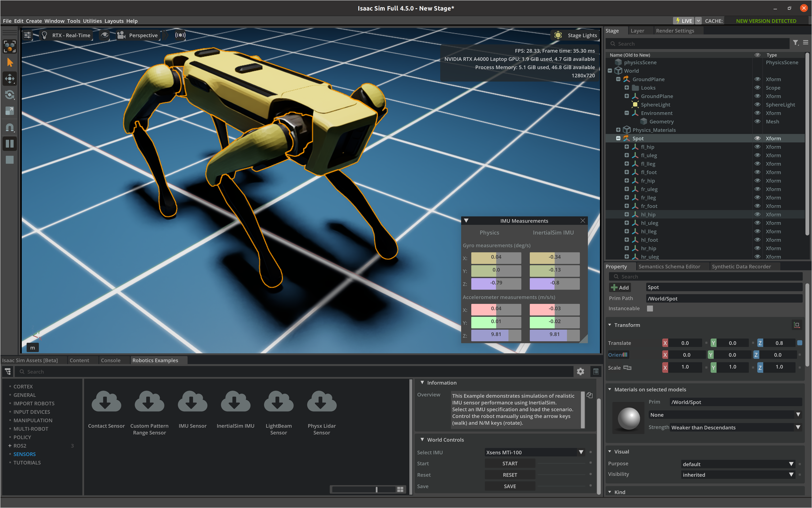Pause the simulation with the pause button

[x=10, y=144]
